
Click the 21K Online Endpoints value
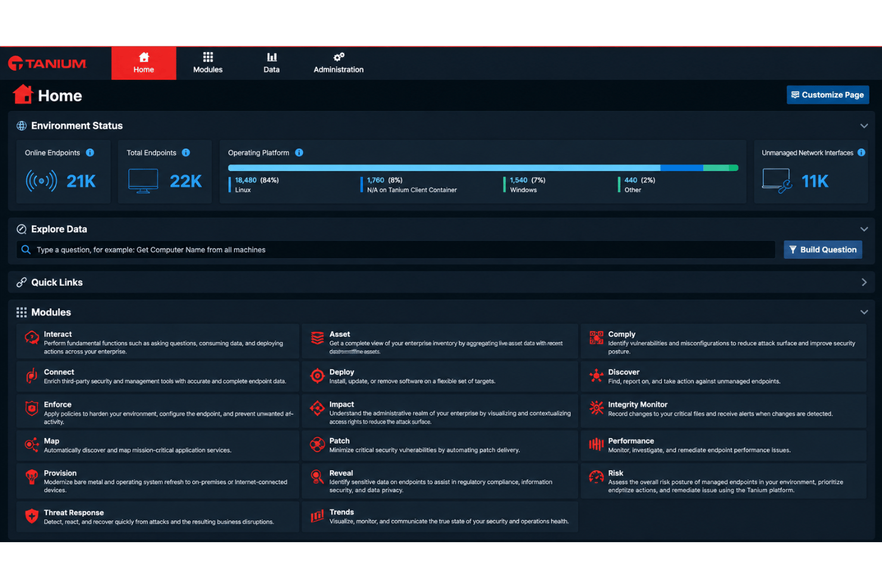click(81, 181)
